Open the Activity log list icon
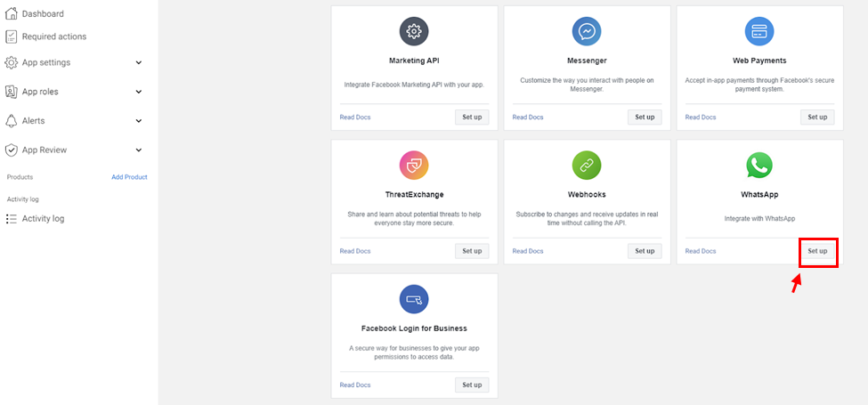Viewport: 868px width, 405px height. tap(11, 219)
